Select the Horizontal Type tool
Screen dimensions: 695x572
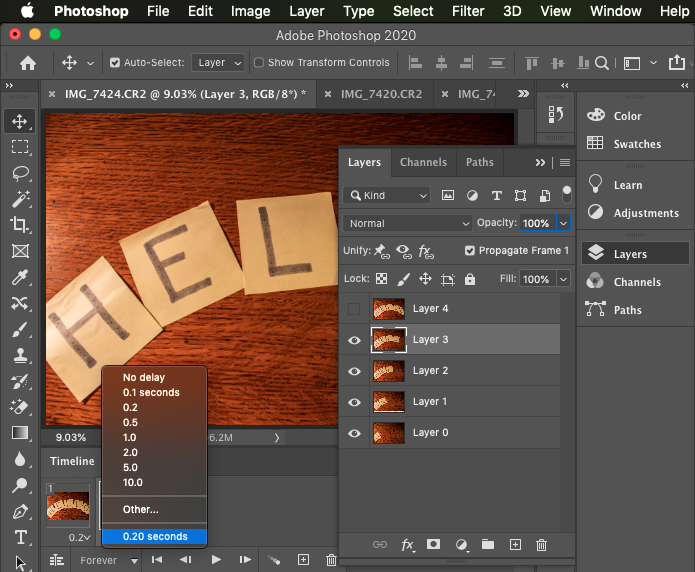[19, 537]
